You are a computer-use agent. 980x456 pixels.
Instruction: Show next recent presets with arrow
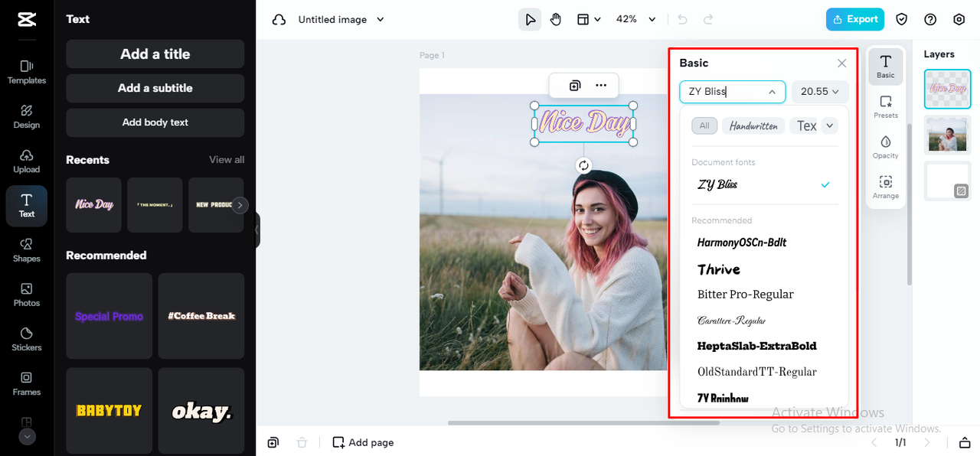(x=240, y=205)
